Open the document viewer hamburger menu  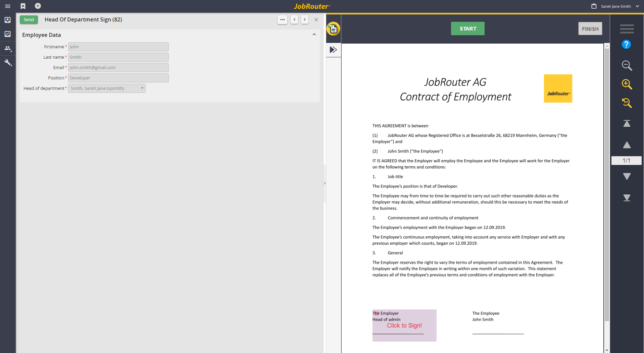[626, 29]
